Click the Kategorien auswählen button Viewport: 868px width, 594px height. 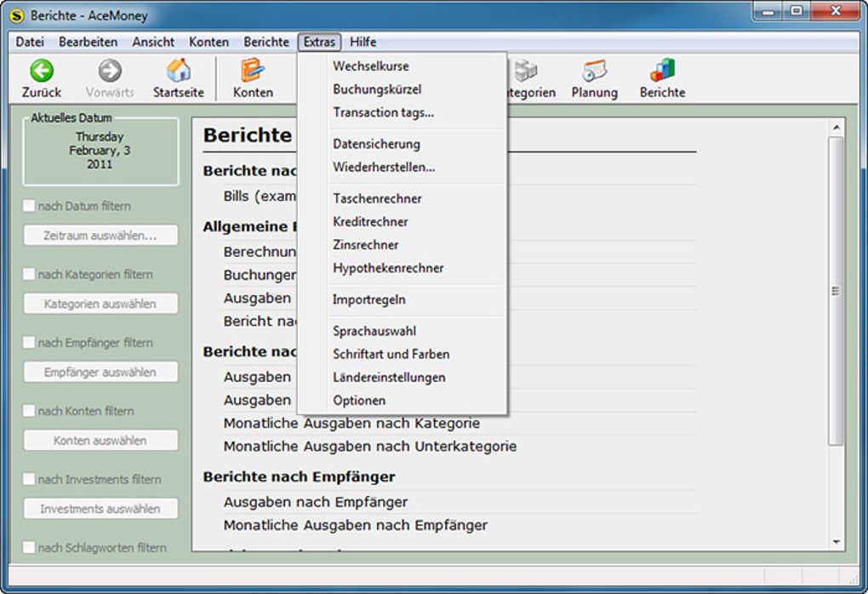click(100, 304)
